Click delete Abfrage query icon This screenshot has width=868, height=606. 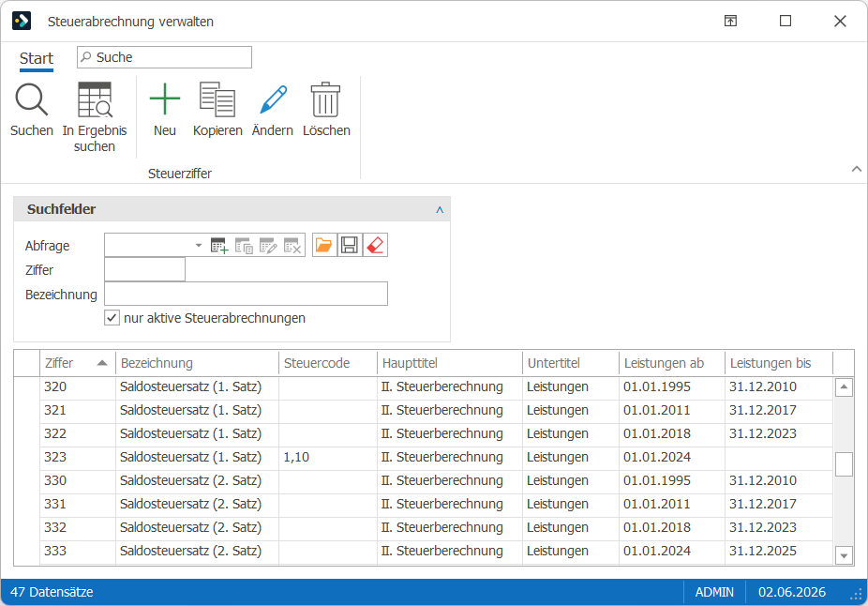292,246
